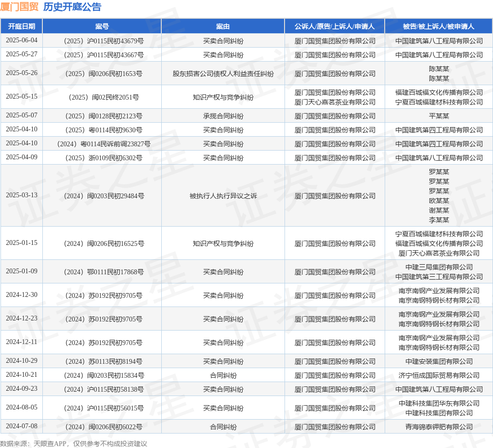
Task: Click case number (2025)沪0115民初43679号
Action: coord(104,41)
